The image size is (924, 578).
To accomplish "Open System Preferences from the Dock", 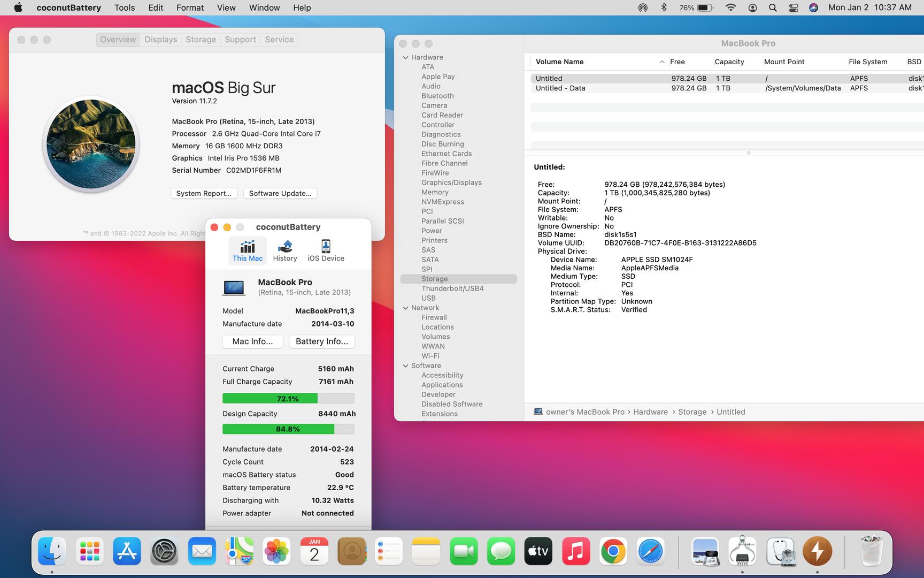I will [x=164, y=551].
